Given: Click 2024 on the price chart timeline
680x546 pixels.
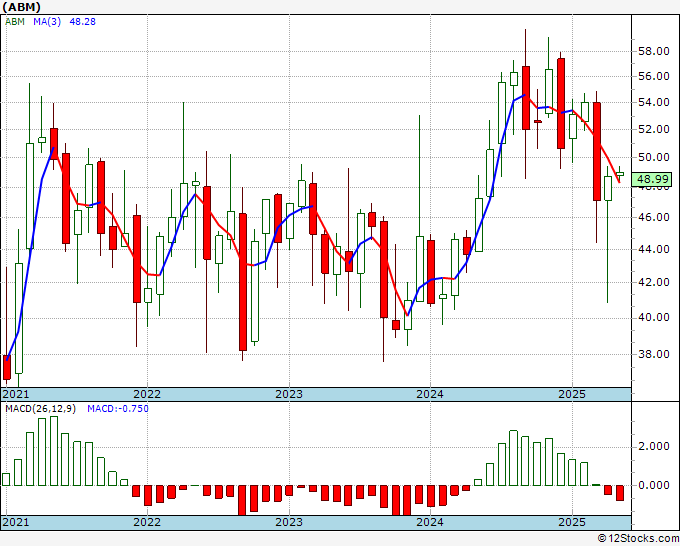Looking at the screenshot, I should coord(430,394).
